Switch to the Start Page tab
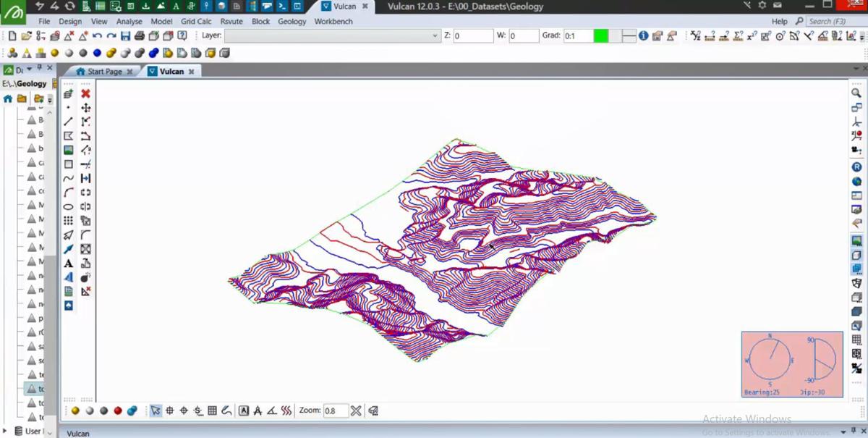Screen dimensions: 868x438 [x=105, y=72]
